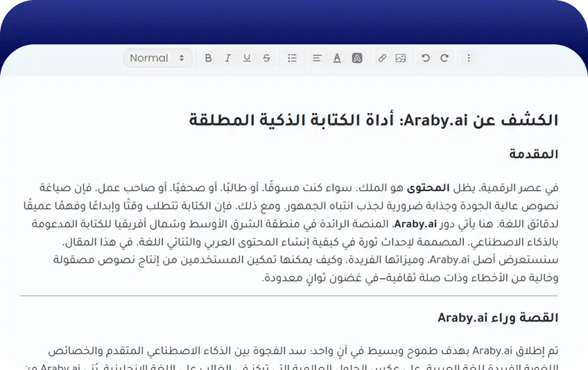Toggle underline formatting
Screen dimensions: 588x370
247,58
